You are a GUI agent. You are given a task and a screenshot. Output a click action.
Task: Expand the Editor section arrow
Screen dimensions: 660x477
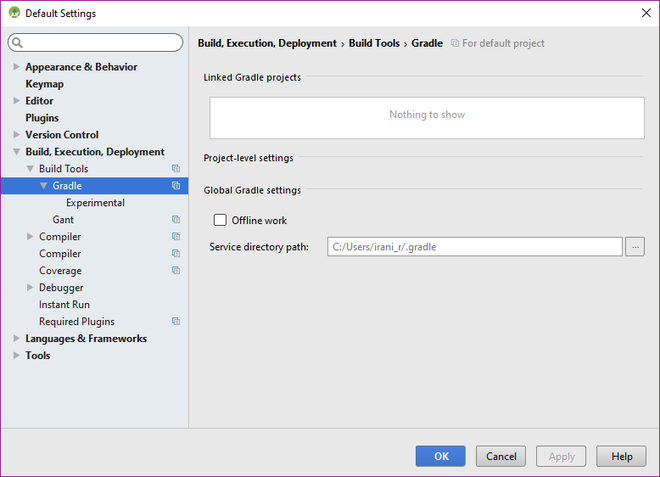point(16,101)
